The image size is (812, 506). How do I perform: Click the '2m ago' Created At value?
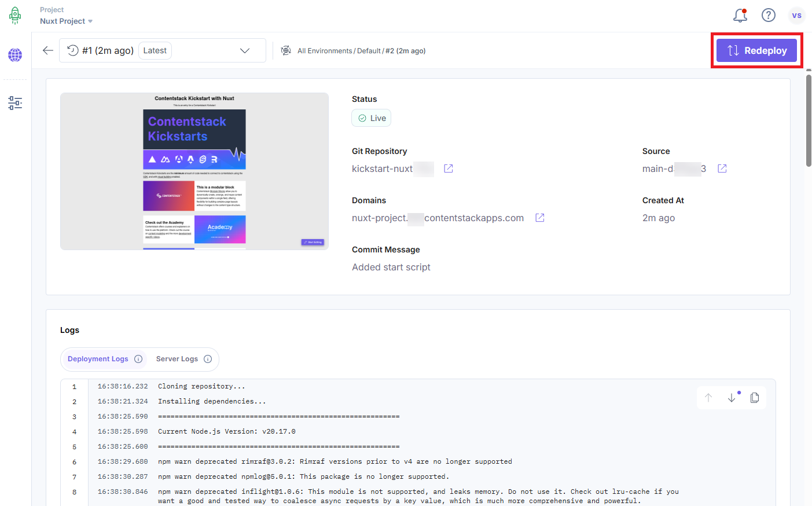(659, 218)
